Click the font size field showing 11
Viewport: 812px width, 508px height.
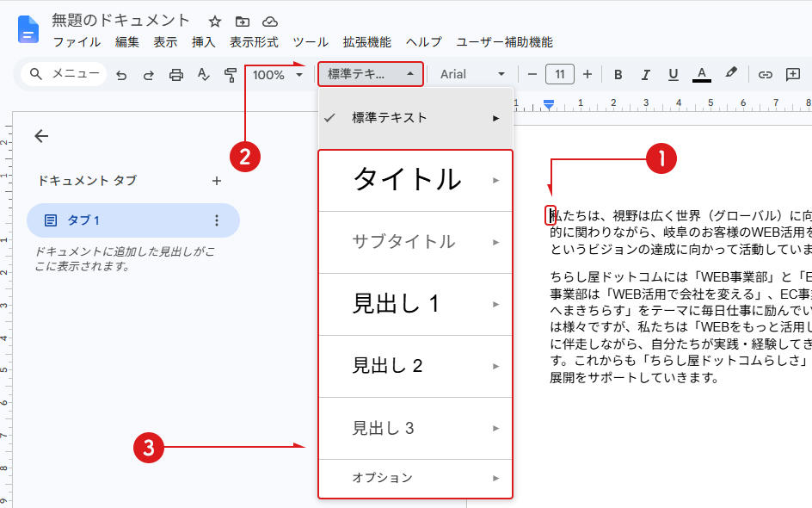[560, 74]
